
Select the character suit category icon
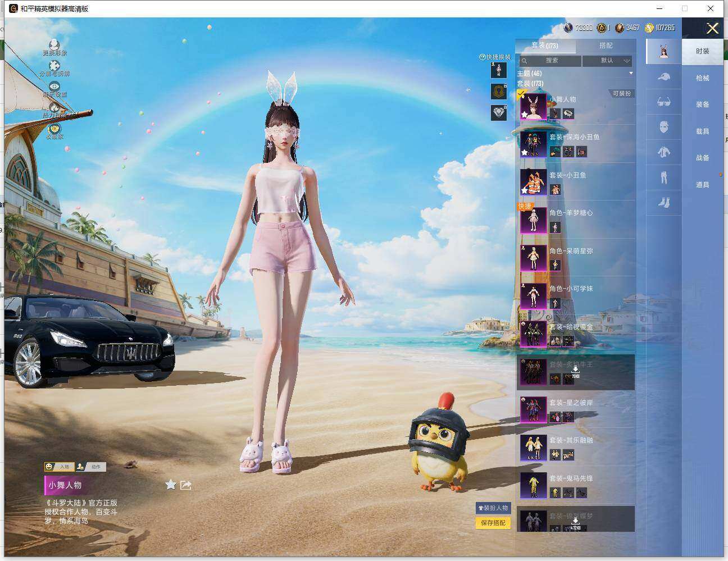[x=663, y=51]
